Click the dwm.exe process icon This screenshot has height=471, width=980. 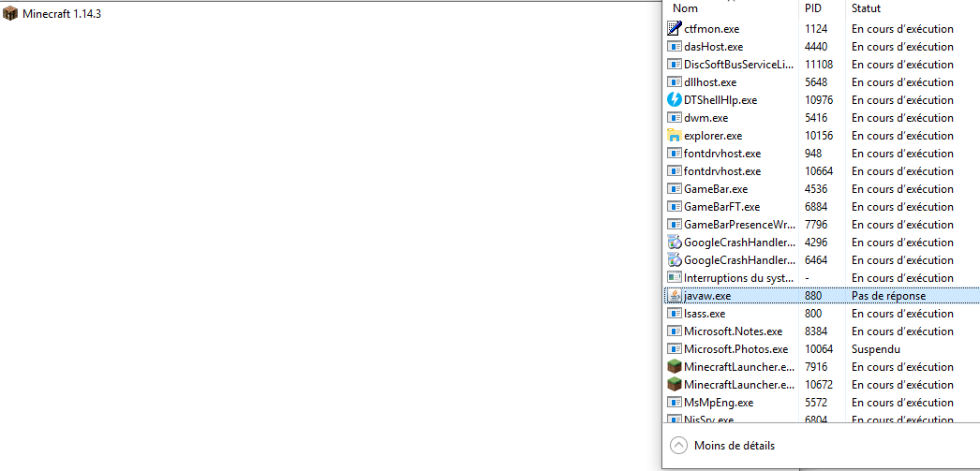674,117
